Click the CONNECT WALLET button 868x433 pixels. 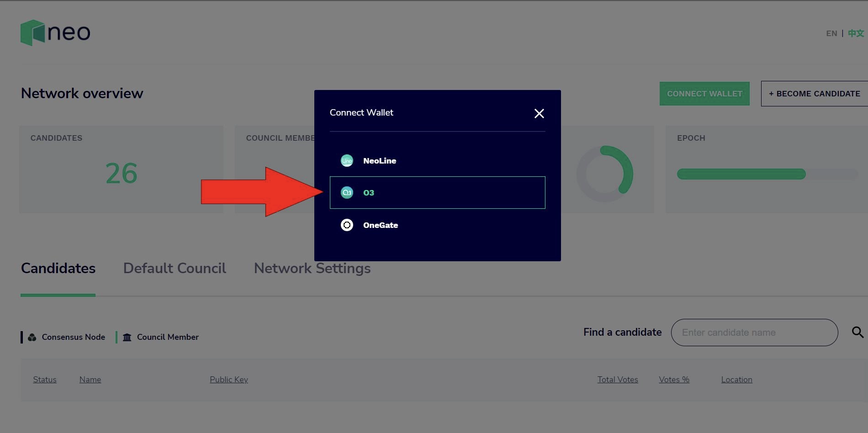[704, 94]
